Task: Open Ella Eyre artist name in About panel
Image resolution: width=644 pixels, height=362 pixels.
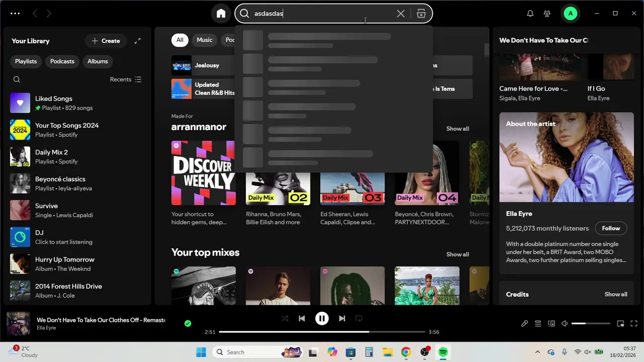Action: (x=519, y=214)
